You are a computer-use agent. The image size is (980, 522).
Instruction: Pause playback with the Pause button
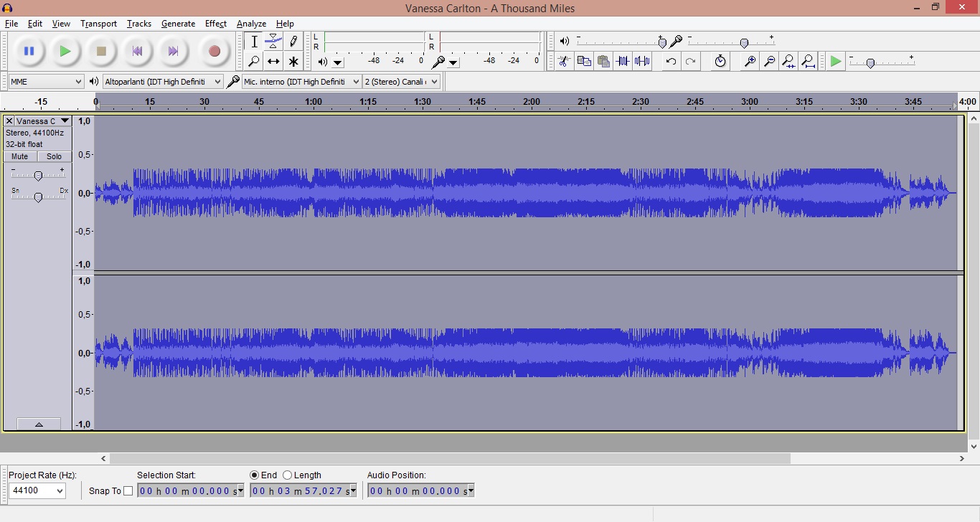[x=29, y=51]
